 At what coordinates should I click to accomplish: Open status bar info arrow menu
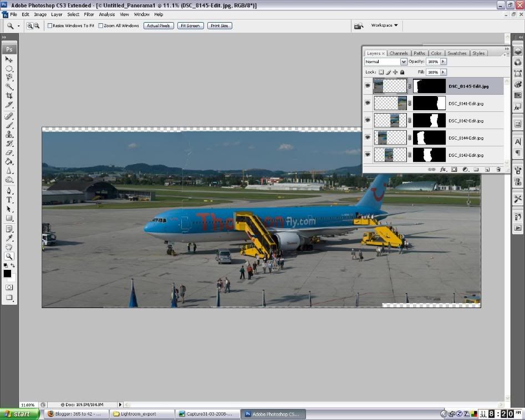point(120,404)
